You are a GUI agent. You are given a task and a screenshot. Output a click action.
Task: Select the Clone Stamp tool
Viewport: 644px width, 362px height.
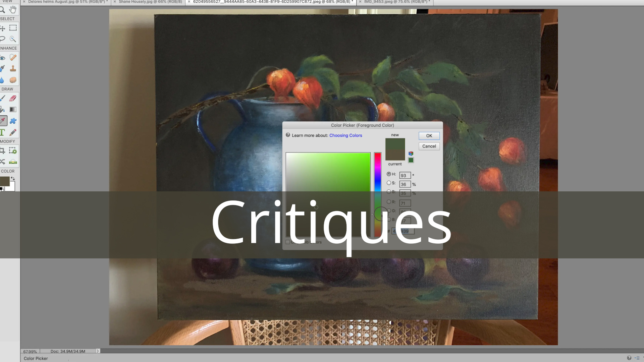pos(13,69)
